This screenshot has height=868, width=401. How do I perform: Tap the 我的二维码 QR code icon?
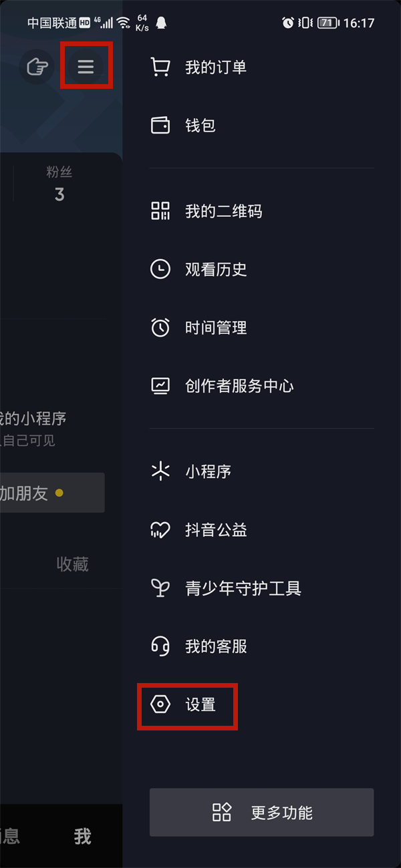[x=160, y=210]
